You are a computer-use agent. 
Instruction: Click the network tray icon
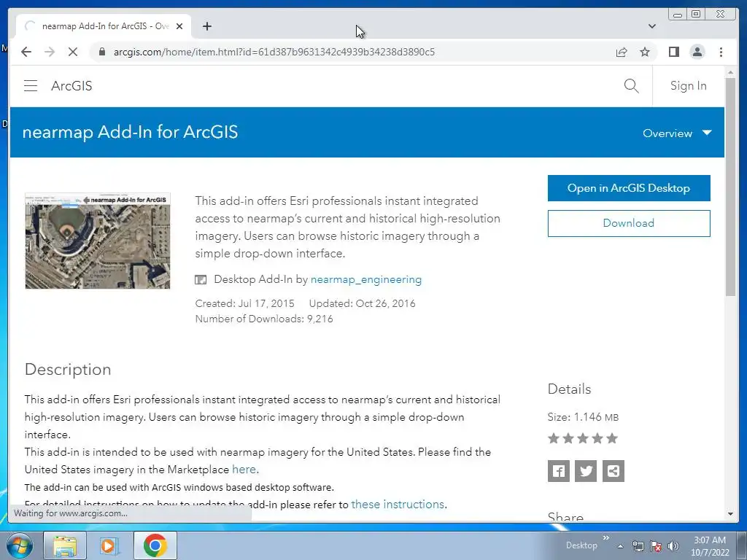tap(638, 546)
